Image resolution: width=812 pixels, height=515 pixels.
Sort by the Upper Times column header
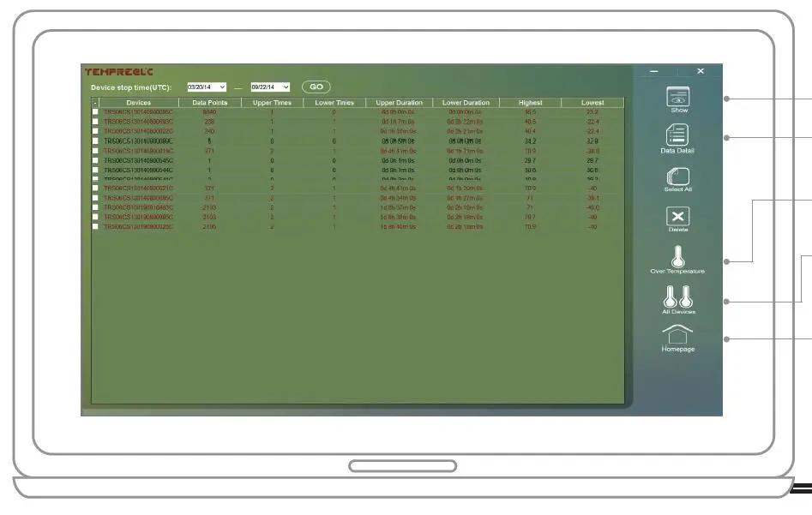coord(272,103)
